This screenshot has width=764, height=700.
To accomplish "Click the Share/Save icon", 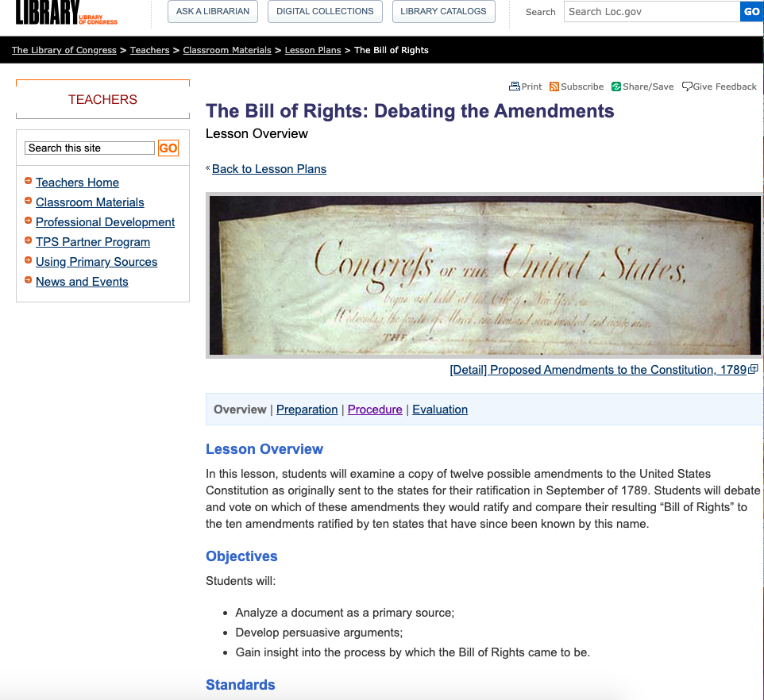I will click(x=616, y=87).
